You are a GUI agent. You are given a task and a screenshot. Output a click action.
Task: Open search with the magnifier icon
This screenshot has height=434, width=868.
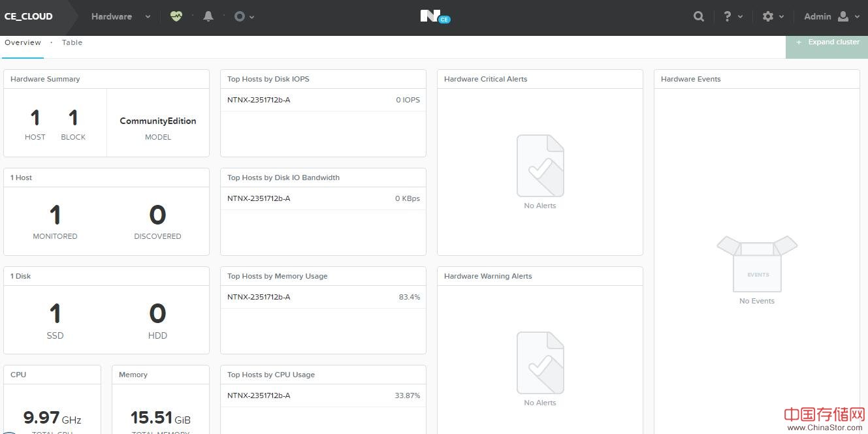[699, 16]
